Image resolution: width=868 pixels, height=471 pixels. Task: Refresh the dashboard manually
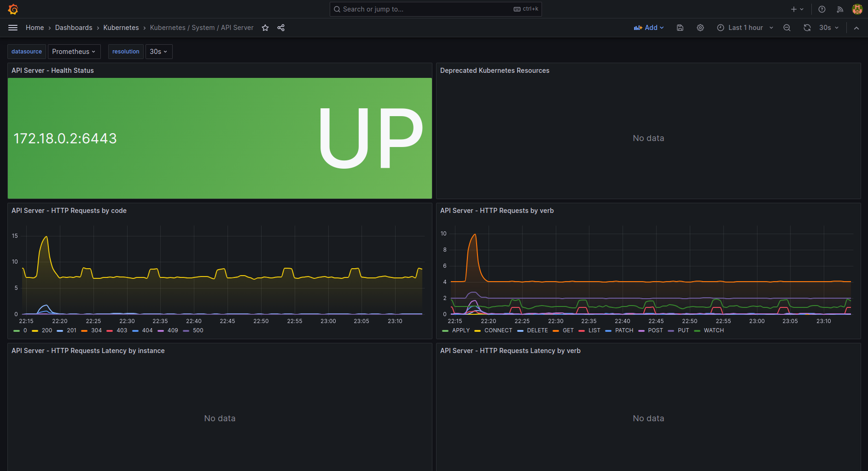pos(807,28)
